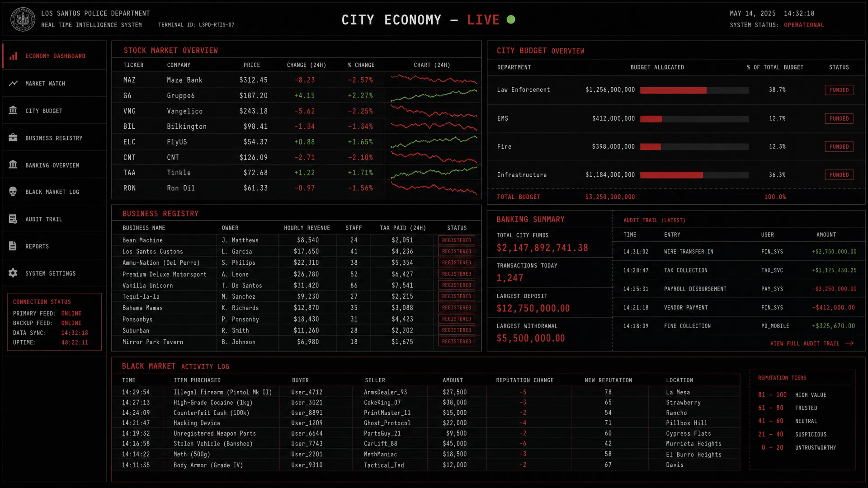The width and height of the screenshot is (868, 488).
Task: Click the EMS budget allocation bar
Action: click(694, 119)
